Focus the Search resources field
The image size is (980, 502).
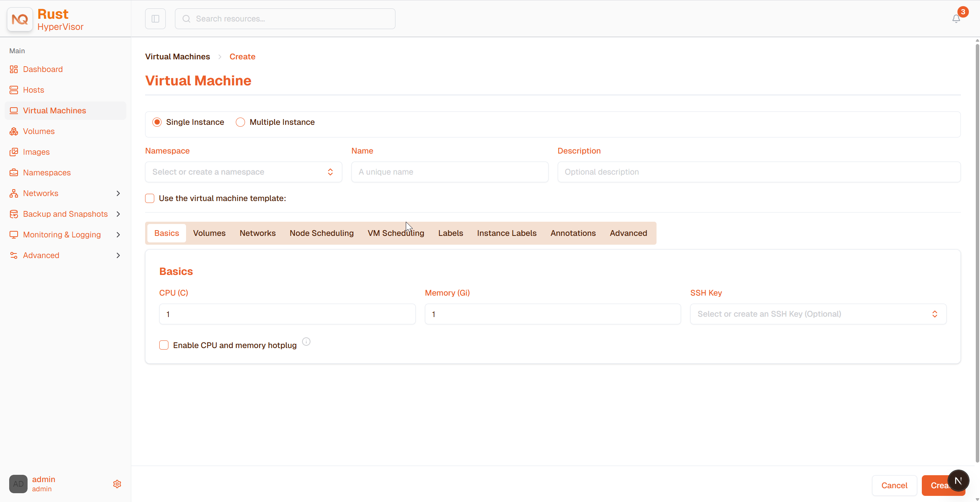(x=285, y=19)
